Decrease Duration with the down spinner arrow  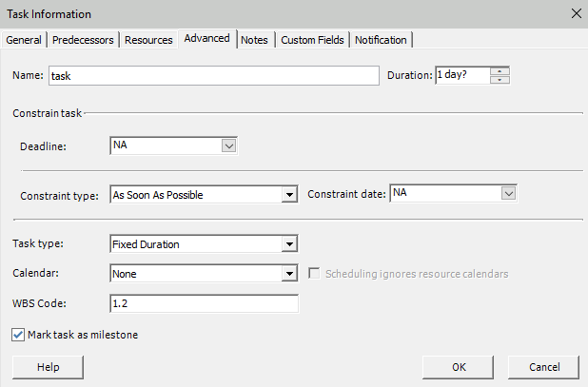pos(501,81)
